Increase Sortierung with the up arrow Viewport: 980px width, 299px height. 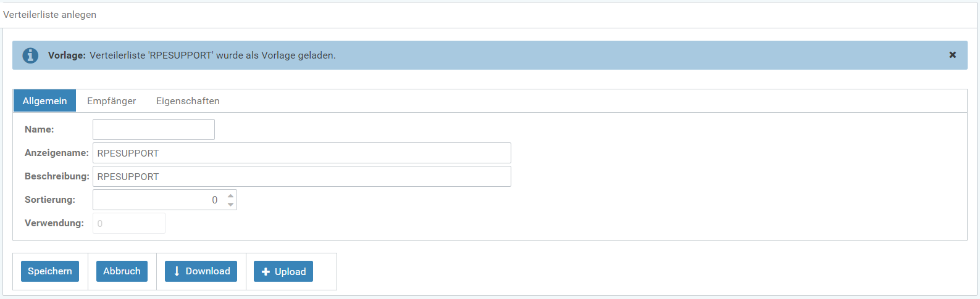230,195
